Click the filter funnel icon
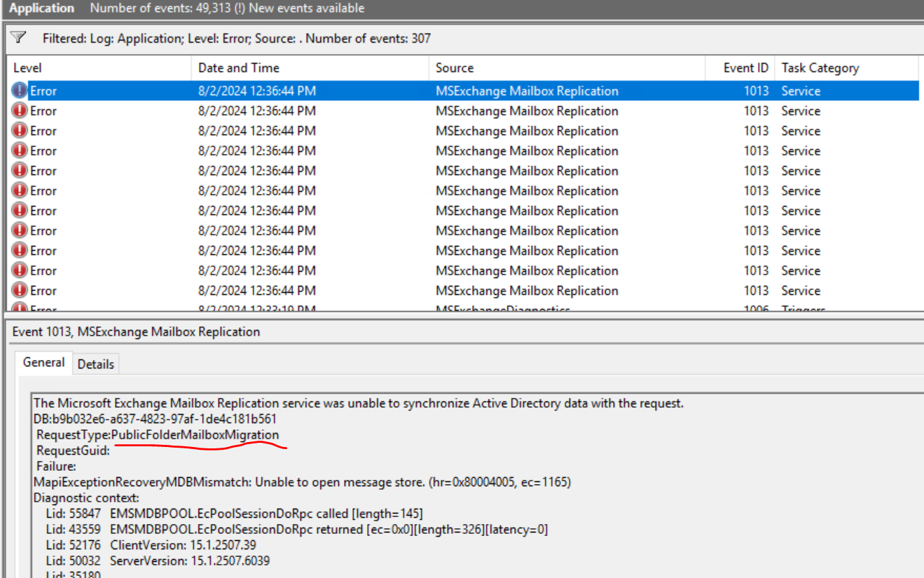924x578 pixels. click(x=18, y=37)
